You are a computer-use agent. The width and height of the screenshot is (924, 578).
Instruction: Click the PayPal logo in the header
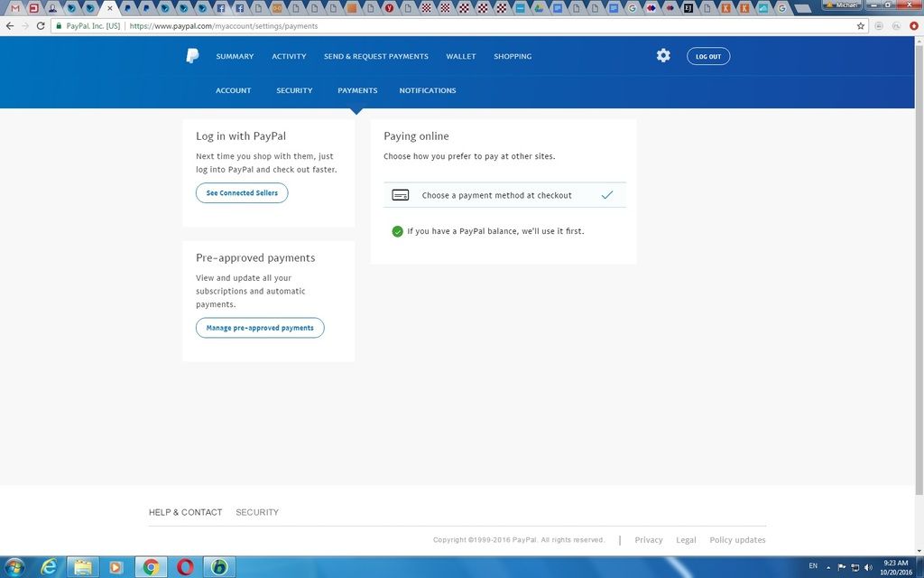193,56
